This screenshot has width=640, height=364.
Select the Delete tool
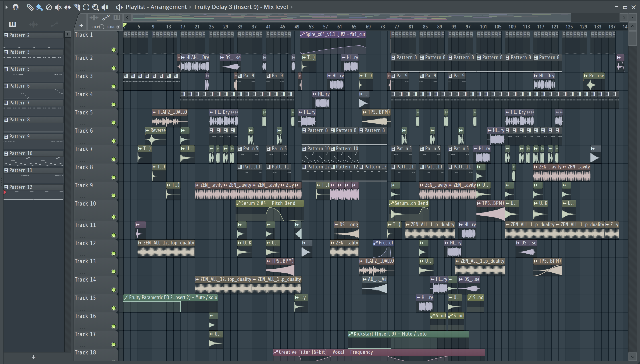(49, 7)
